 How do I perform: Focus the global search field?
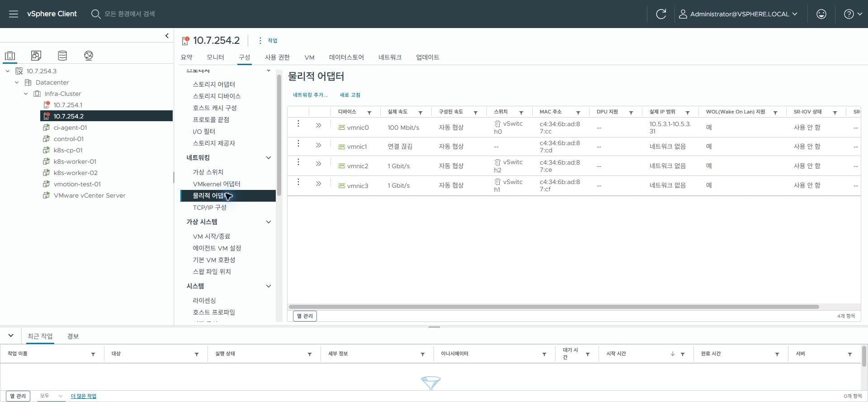(x=130, y=14)
